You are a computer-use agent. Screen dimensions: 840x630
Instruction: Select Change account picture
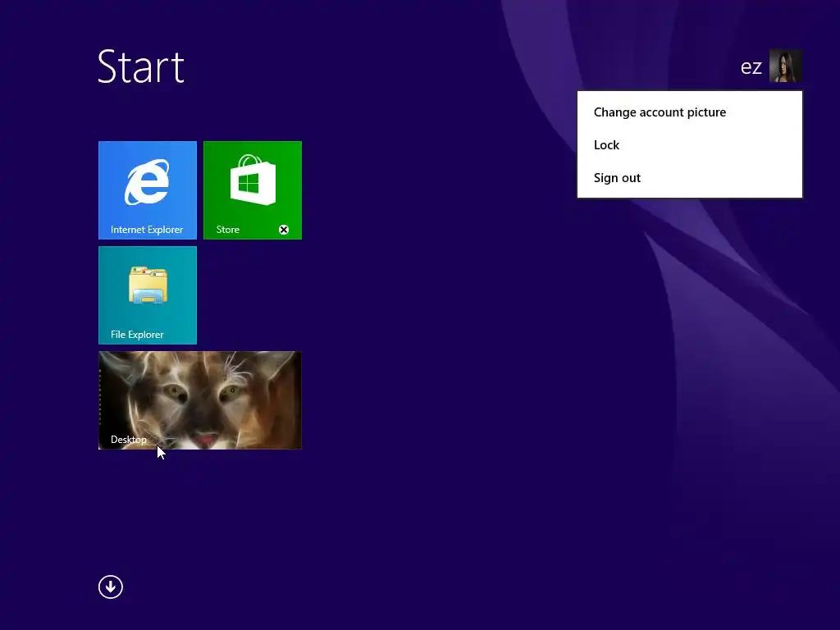pos(689,112)
